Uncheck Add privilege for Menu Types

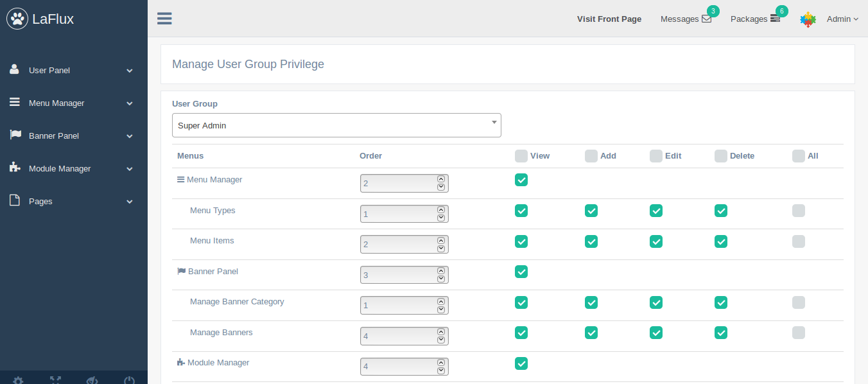coord(591,211)
